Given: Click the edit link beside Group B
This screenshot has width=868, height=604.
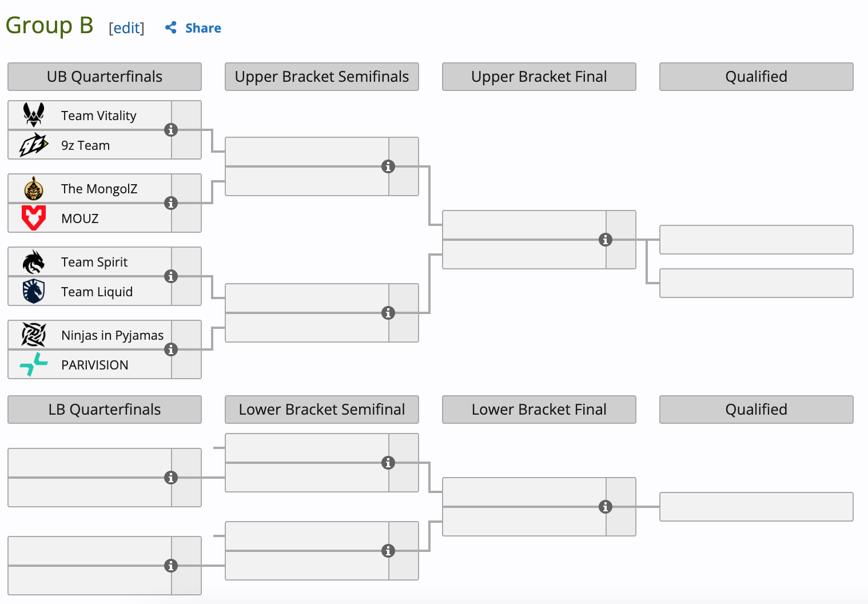Looking at the screenshot, I should [x=126, y=28].
